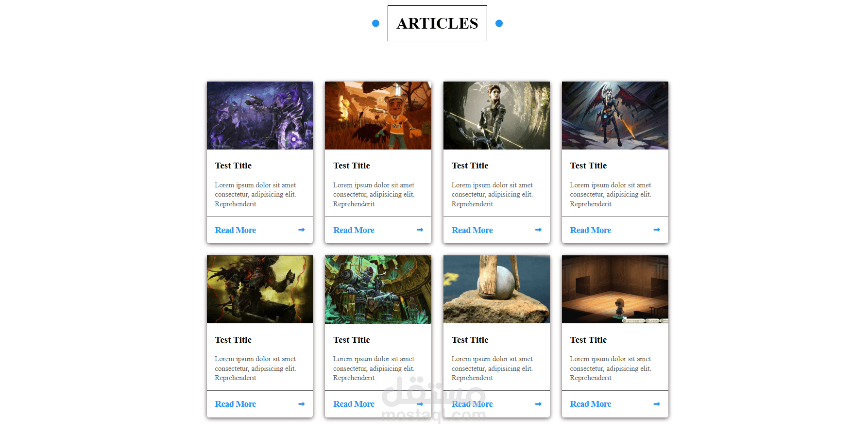
Task: Select Test Title on winged demon card
Action: (x=588, y=166)
